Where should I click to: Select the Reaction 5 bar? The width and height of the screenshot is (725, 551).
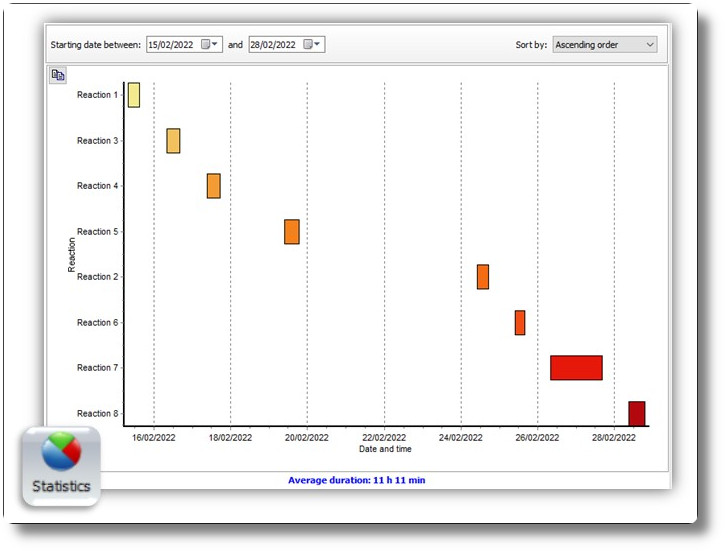292,232
